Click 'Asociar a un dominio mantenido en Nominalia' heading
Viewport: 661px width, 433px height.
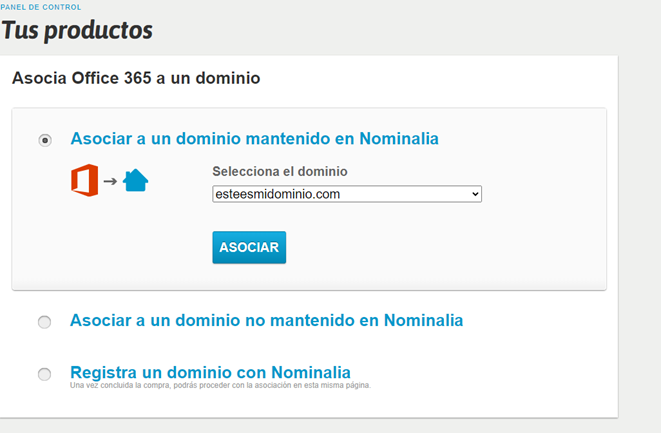point(255,139)
